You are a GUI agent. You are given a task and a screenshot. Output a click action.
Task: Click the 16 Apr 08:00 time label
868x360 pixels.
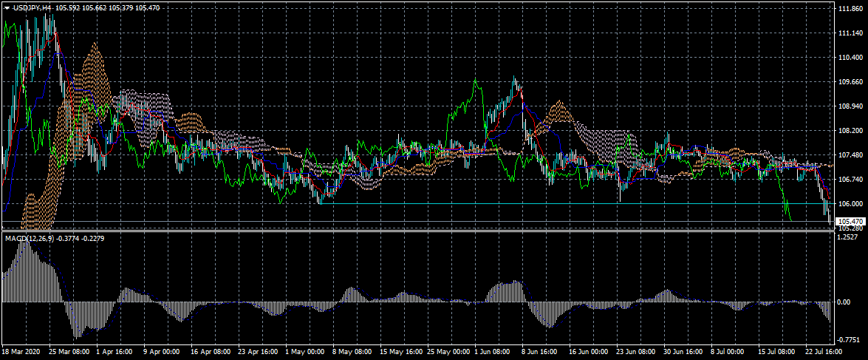(x=209, y=353)
